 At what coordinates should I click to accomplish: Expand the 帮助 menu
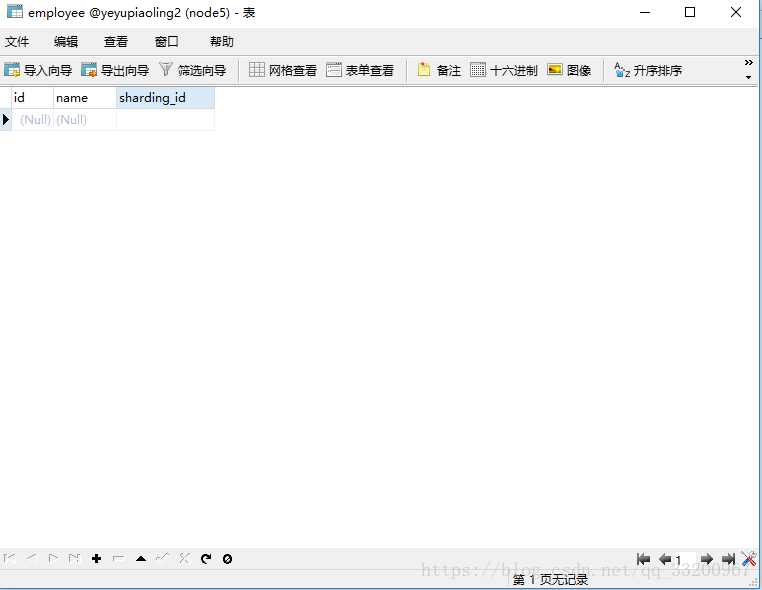[222, 42]
